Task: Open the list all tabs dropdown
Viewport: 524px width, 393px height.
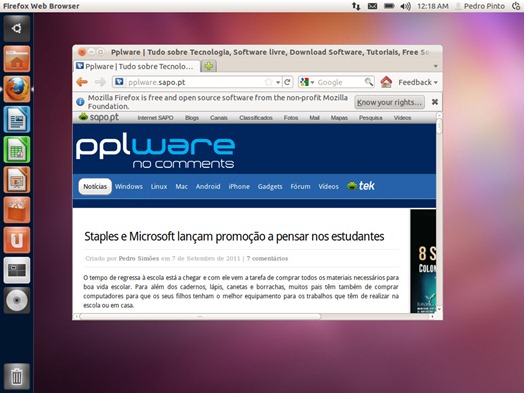Action: coord(435,66)
